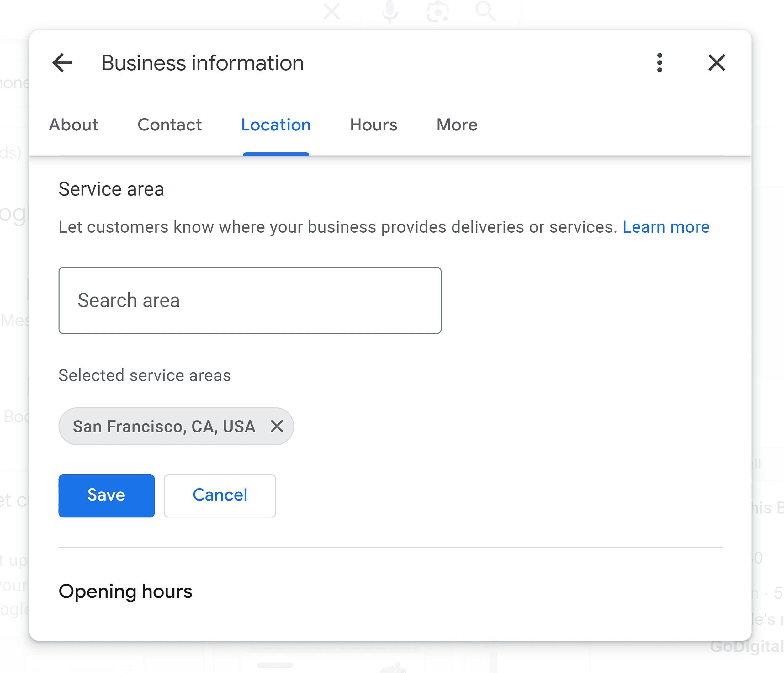This screenshot has width=784, height=673.
Task: Open Google Lens camera search in the background
Action: 438,12
